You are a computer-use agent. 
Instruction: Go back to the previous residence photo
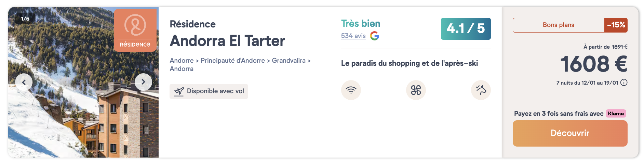click(x=24, y=82)
